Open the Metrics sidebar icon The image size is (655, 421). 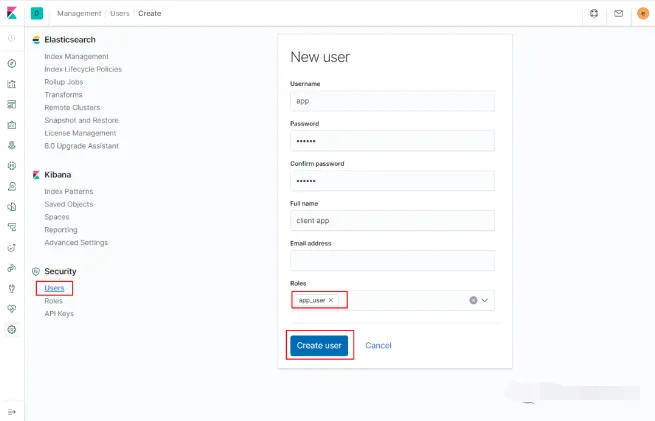12,186
